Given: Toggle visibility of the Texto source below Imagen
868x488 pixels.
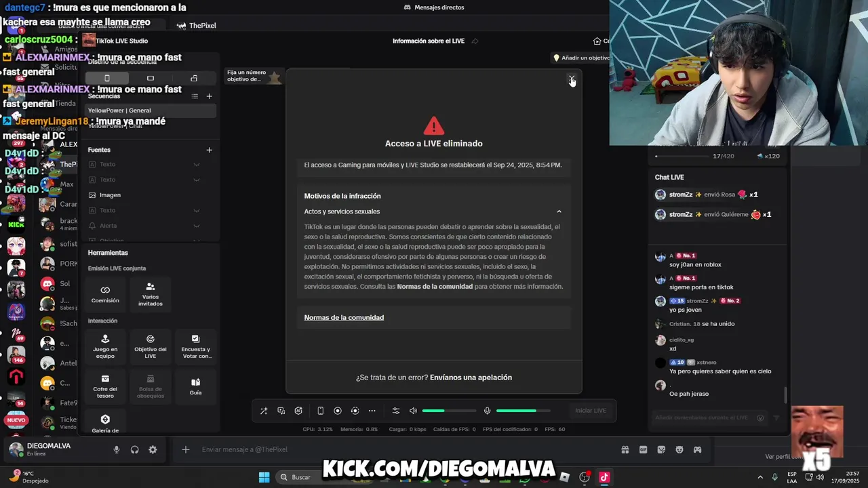Looking at the screenshot, I should [x=197, y=211].
